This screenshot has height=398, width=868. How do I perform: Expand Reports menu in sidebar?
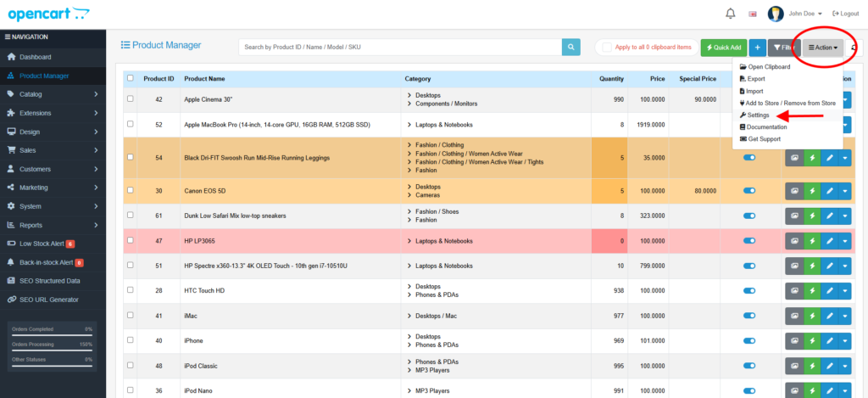(x=53, y=225)
